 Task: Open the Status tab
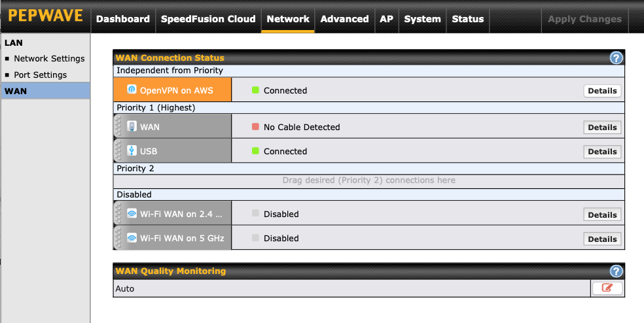[x=468, y=19]
